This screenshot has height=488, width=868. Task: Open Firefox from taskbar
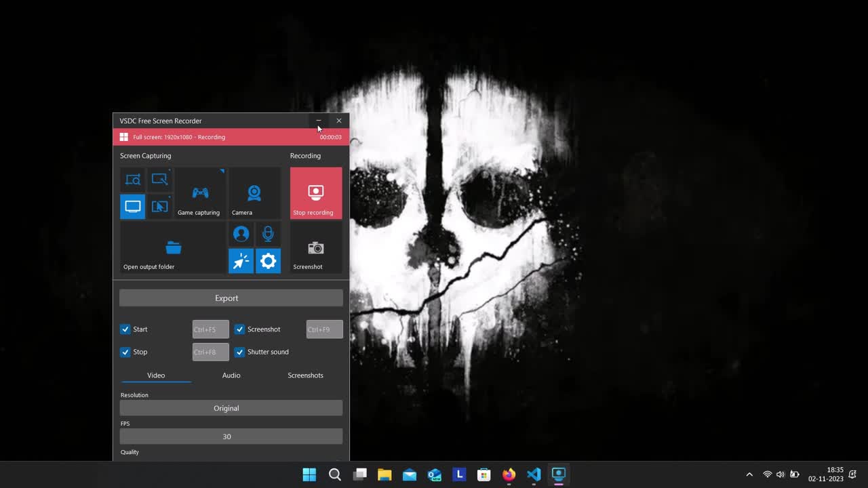pyautogui.click(x=509, y=474)
